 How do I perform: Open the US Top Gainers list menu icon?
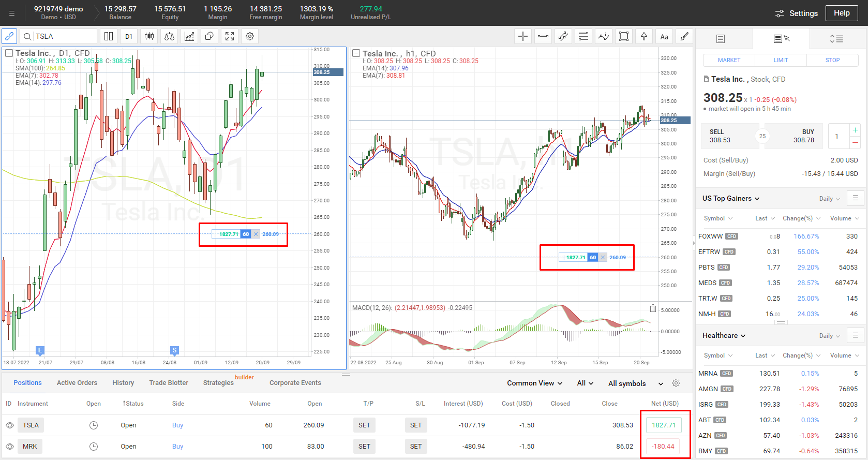click(x=856, y=198)
